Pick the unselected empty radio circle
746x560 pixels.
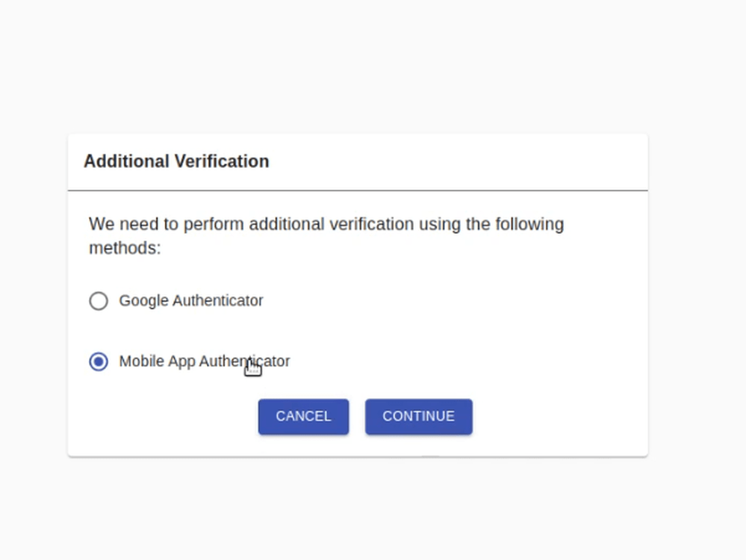[99, 301]
